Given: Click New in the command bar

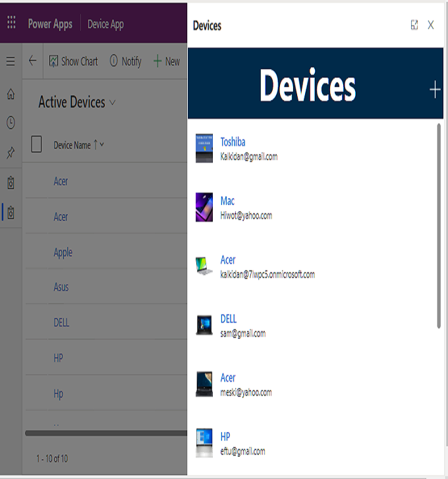Looking at the screenshot, I should click(167, 61).
